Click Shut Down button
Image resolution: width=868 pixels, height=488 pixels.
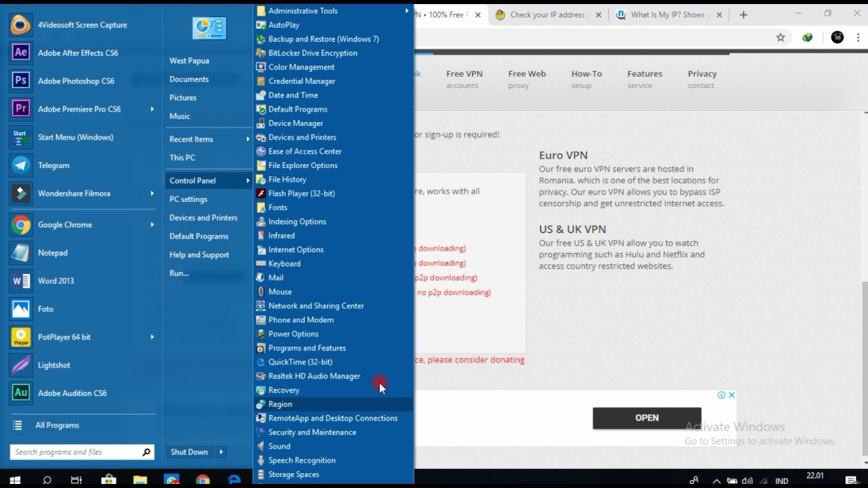(189, 452)
